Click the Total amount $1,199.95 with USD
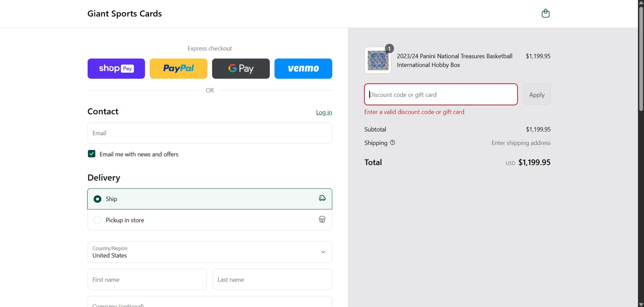Image resolution: width=644 pixels, height=307 pixels. pos(528,163)
